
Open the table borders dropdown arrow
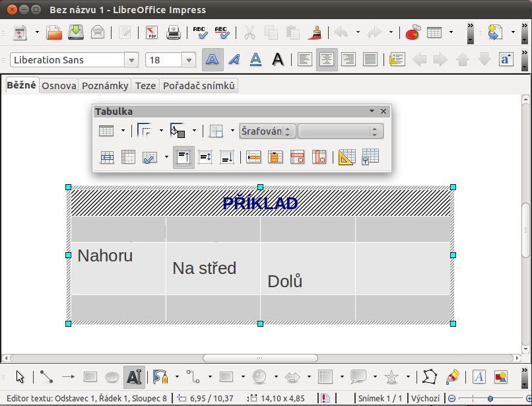coord(161,130)
